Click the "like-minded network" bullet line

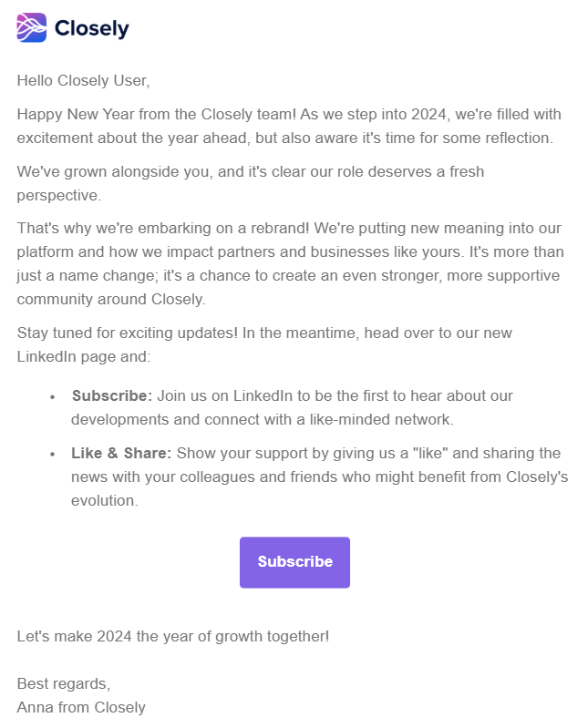coord(263,419)
